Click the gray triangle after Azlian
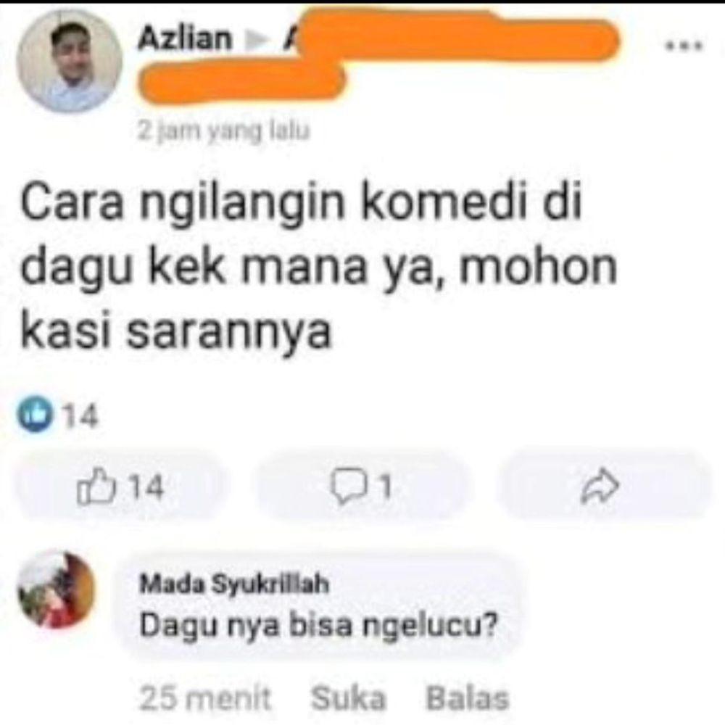This screenshot has width=725, height=728. 257,41
